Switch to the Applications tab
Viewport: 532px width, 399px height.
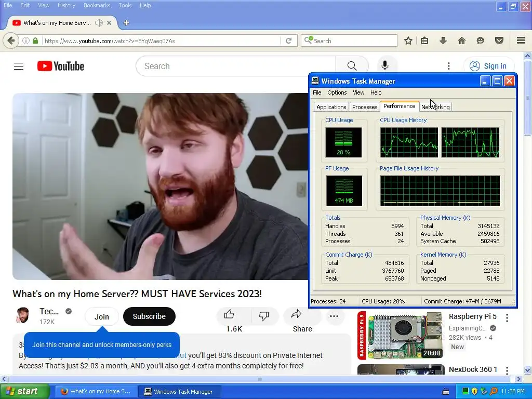pyautogui.click(x=331, y=107)
